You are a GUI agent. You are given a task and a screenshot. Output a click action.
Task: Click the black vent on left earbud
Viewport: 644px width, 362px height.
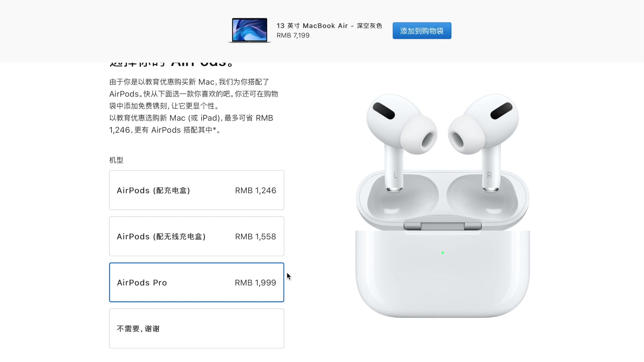click(x=384, y=111)
